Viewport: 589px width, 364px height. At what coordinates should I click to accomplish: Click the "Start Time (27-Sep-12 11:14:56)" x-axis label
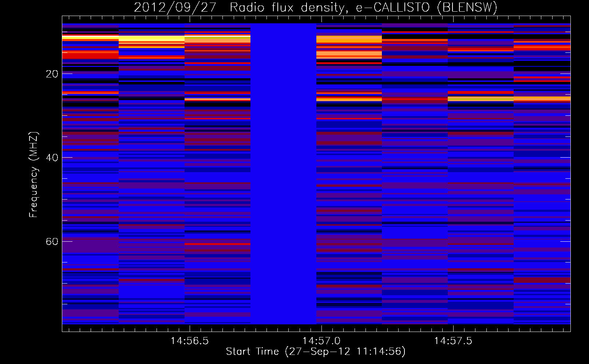pyautogui.click(x=316, y=352)
